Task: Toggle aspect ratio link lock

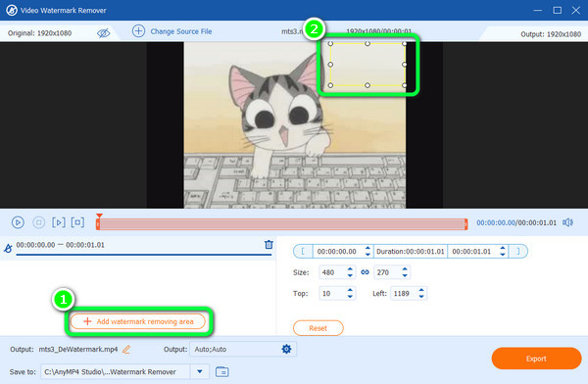Action: pyautogui.click(x=365, y=272)
